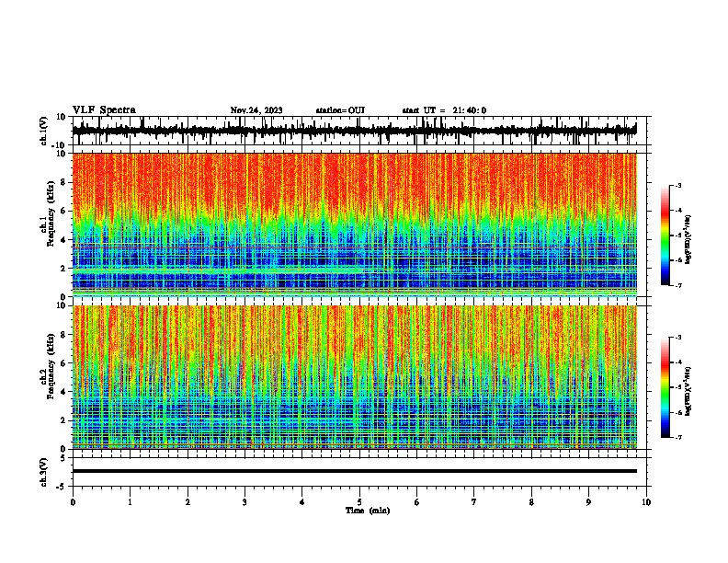Click the "0" tick on the time axis
Screen dimensions: 728x563
pos(73,502)
